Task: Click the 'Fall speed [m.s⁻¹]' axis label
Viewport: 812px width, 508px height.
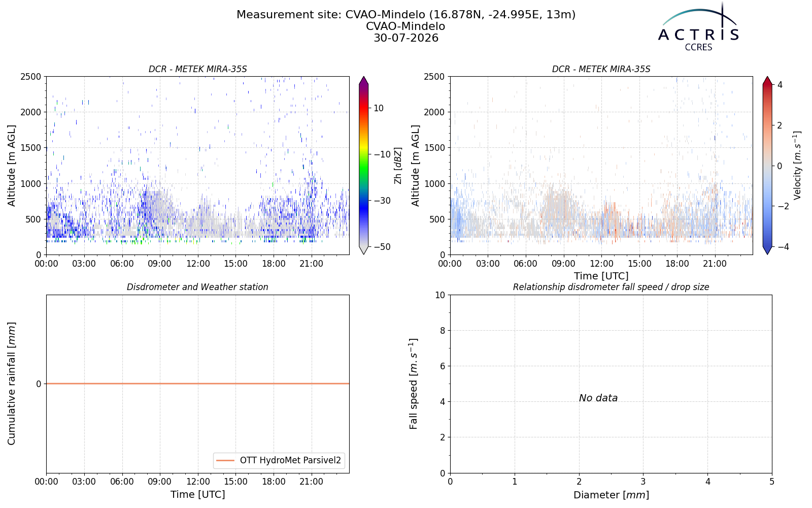Action: coord(414,384)
